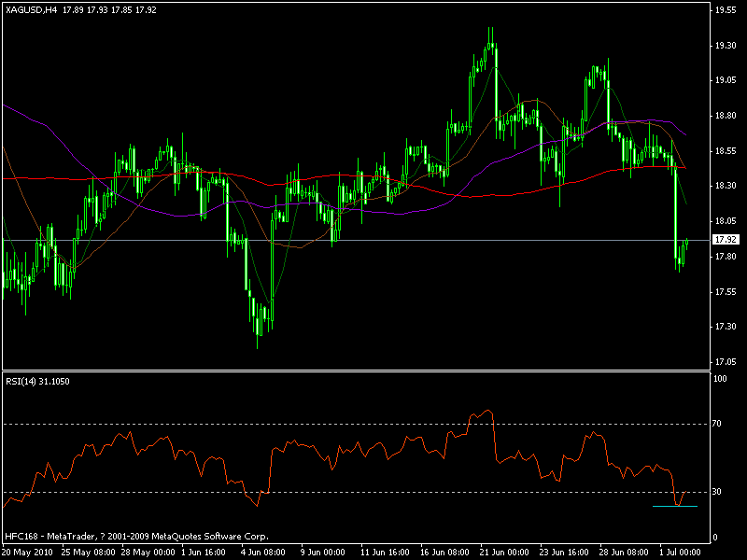Click the 4 Jun 08:00 time label

coord(263,553)
